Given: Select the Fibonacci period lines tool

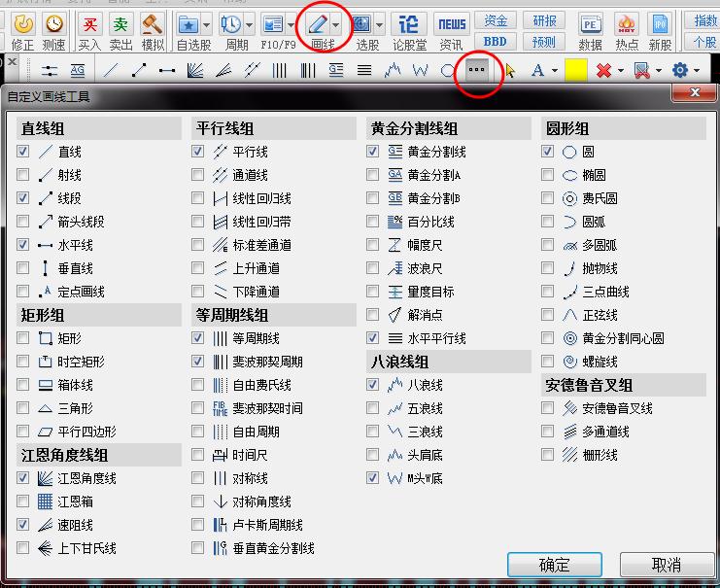Looking at the screenshot, I should click(x=308, y=70).
